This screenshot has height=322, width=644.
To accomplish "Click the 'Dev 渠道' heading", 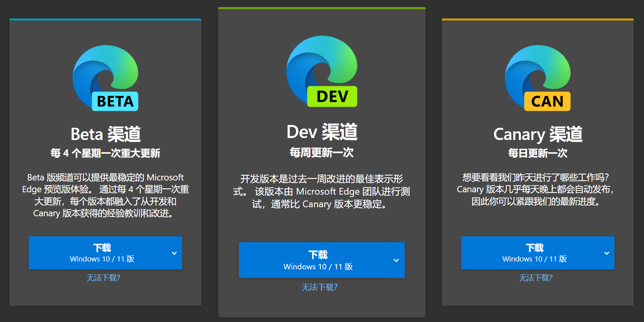I will point(322,132).
